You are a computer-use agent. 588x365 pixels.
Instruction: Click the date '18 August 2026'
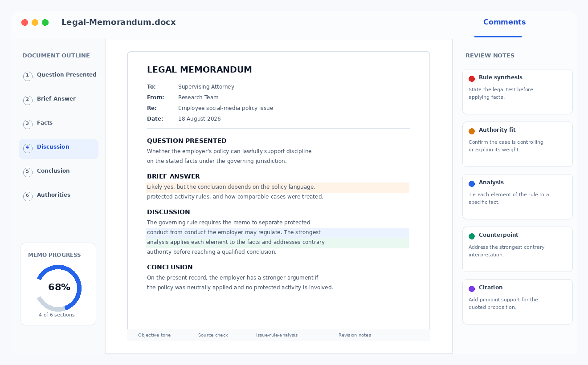point(199,119)
